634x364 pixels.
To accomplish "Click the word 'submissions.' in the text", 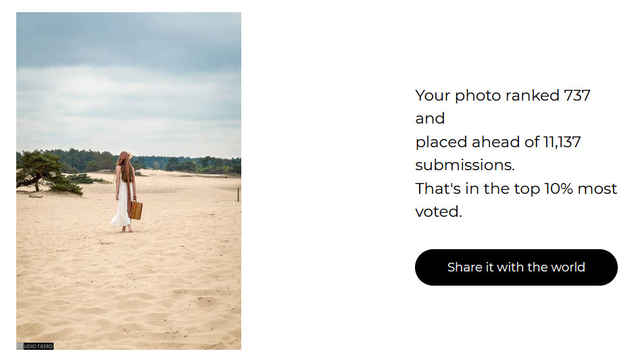I will tap(465, 165).
